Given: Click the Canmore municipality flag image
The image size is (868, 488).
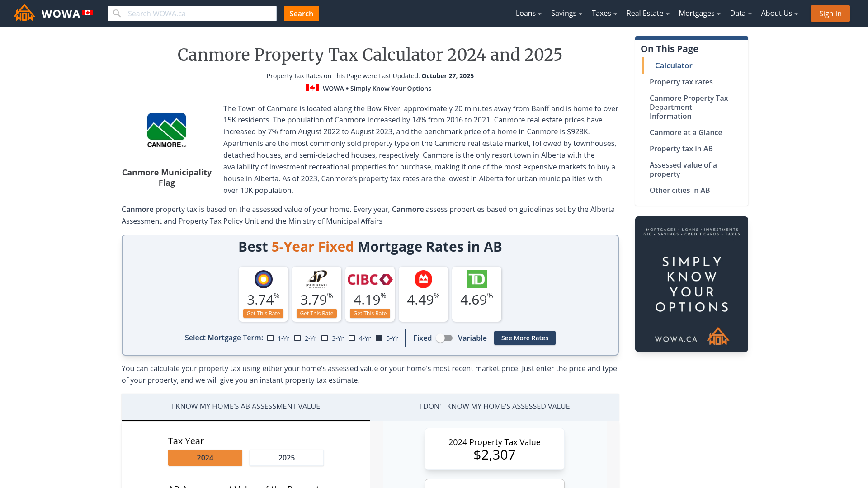Looking at the screenshot, I should pyautogui.click(x=166, y=130).
